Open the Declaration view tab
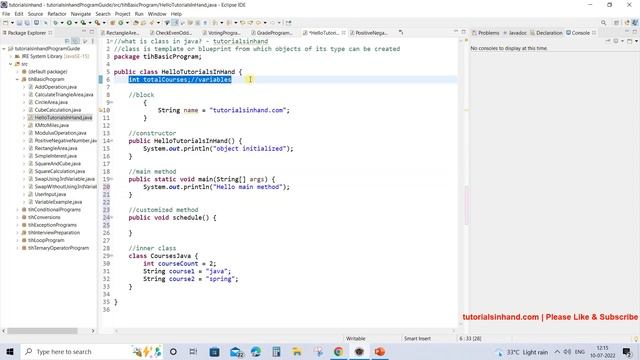The width and height of the screenshot is (640, 360). (546, 33)
